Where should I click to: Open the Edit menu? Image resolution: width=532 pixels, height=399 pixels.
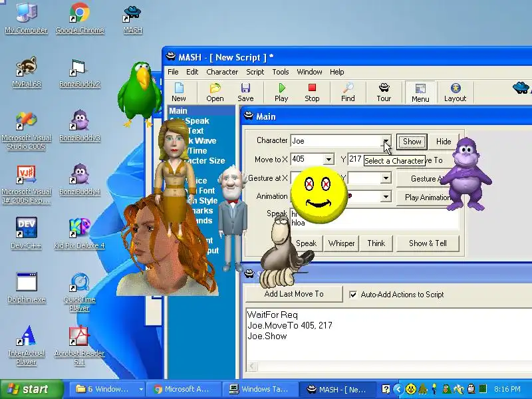[x=192, y=72]
